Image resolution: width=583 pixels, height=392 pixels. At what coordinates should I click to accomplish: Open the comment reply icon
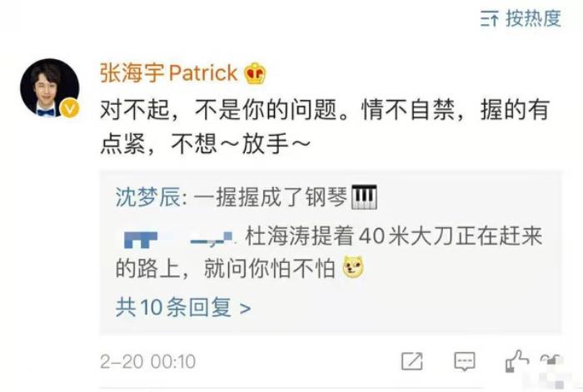[465, 361]
